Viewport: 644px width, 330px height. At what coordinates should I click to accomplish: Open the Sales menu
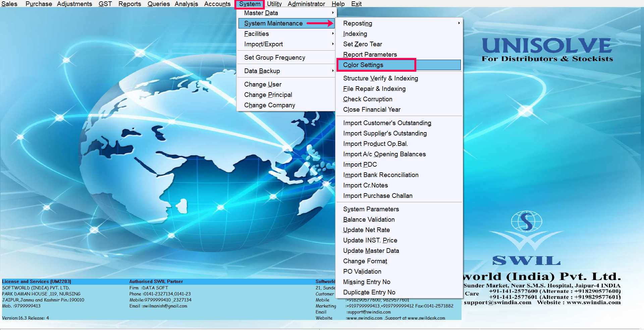(x=9, y=4)
